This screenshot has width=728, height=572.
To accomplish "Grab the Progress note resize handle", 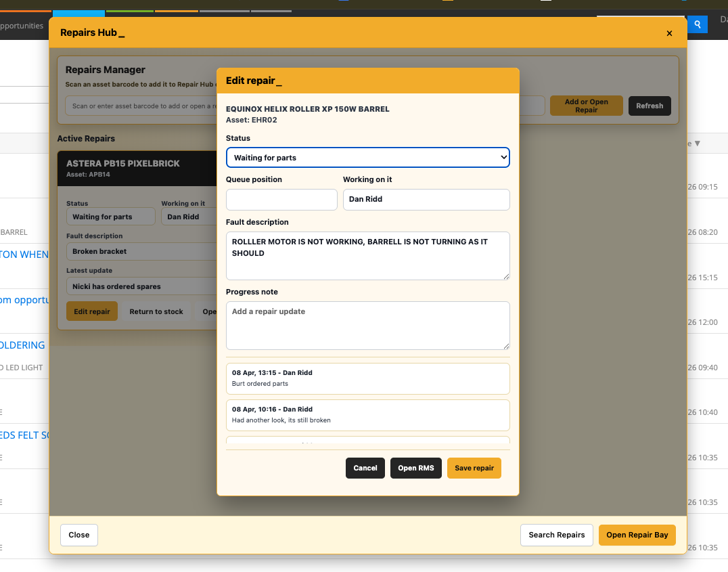I will tap(506, 346).
